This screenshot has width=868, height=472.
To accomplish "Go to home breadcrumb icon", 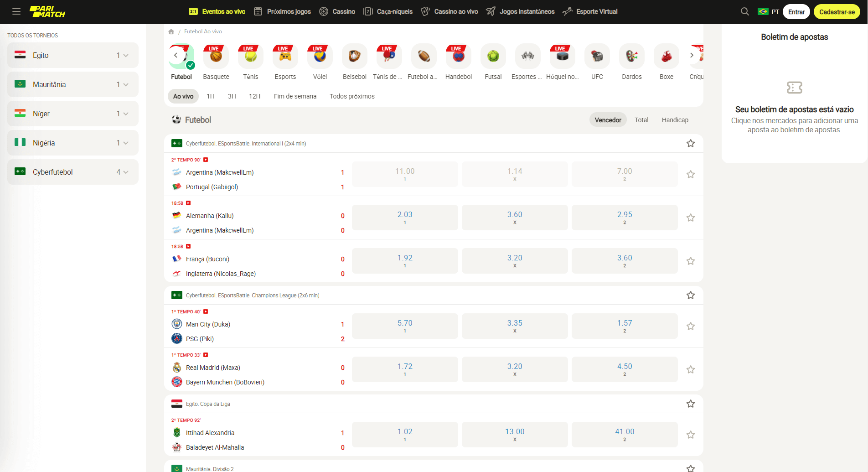I will coord(171,31).
